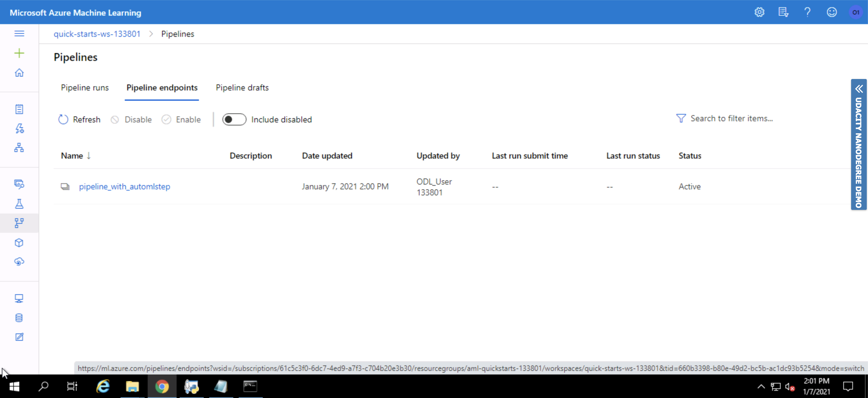Open the Compute monitor icon in sidebar
The image size is (868, 398).
point(19,298)
